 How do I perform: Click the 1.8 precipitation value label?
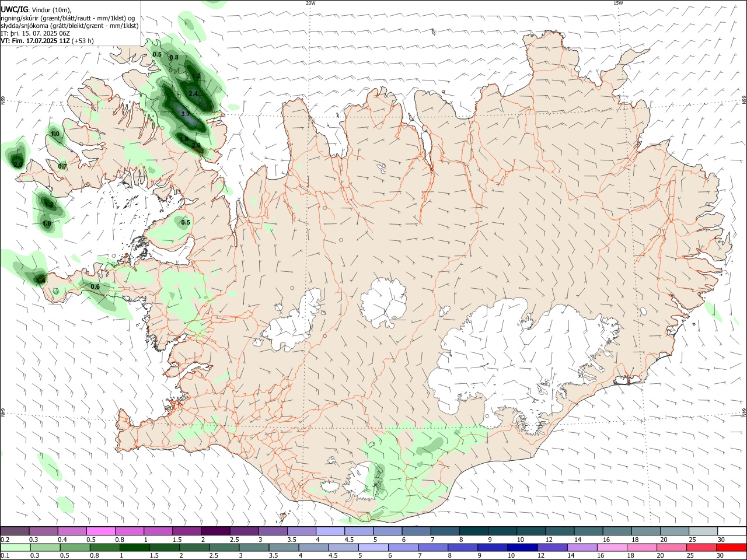184,139
